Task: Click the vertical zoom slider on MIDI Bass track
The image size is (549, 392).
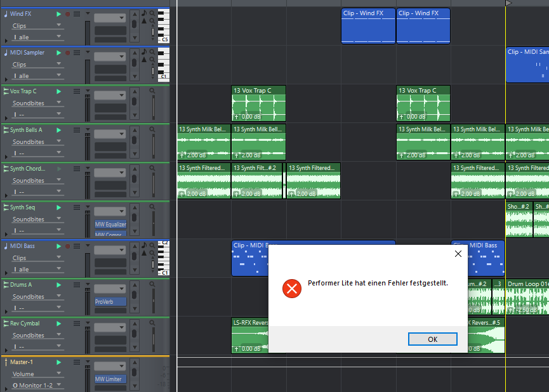Action: [x=153, y=265]
